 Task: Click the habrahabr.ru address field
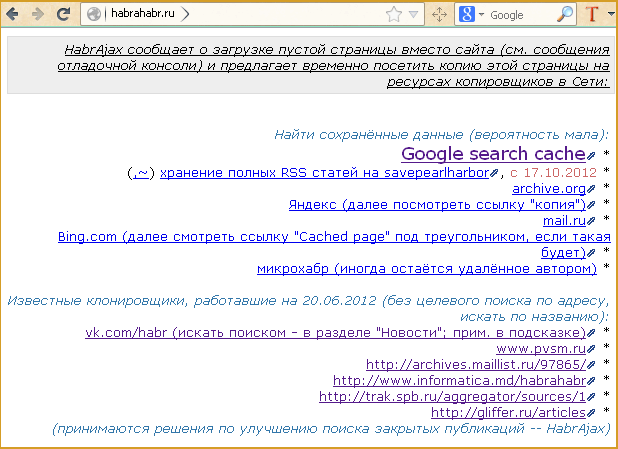[252, 14]
